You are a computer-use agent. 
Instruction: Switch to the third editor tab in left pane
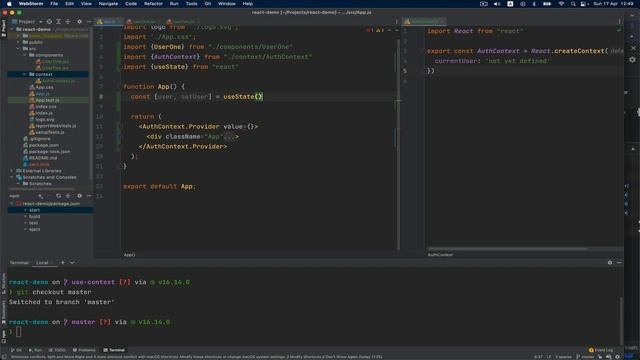[x=183, y=21]
